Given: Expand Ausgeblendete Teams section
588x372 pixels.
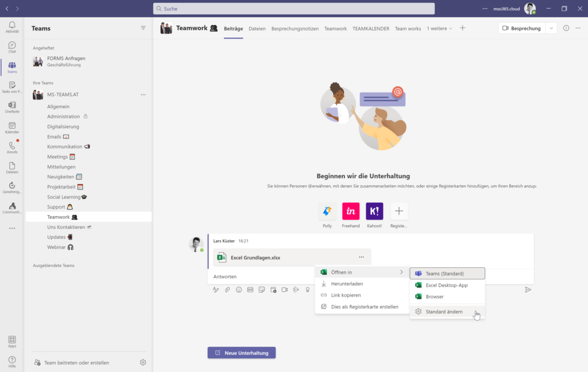Looking at the screenshot, I should 53,266.
